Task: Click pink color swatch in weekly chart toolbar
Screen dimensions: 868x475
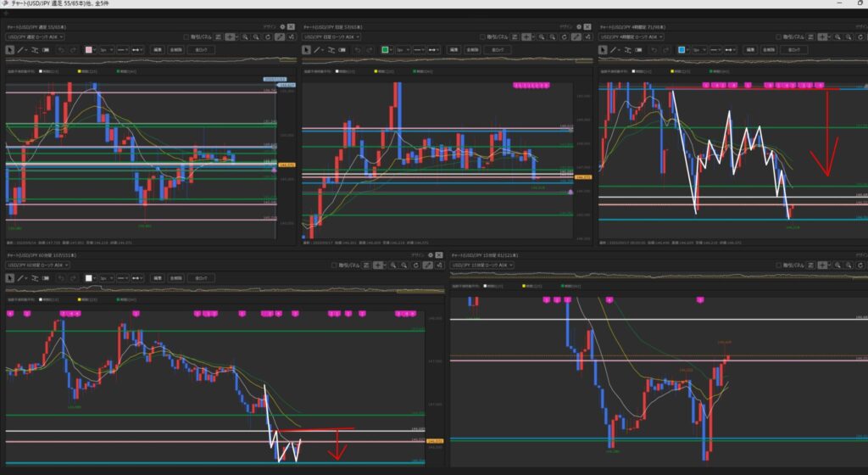Action: (88, 50)
